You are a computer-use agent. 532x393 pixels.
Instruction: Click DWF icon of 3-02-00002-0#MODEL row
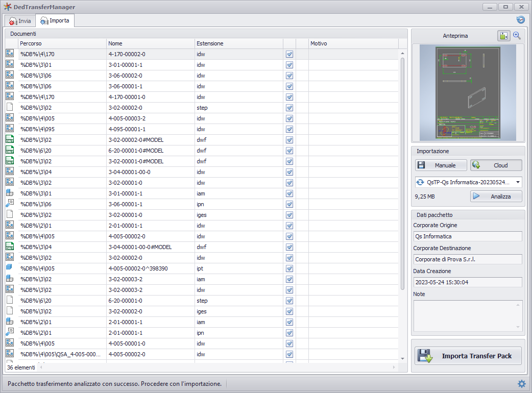pos(10,139)
